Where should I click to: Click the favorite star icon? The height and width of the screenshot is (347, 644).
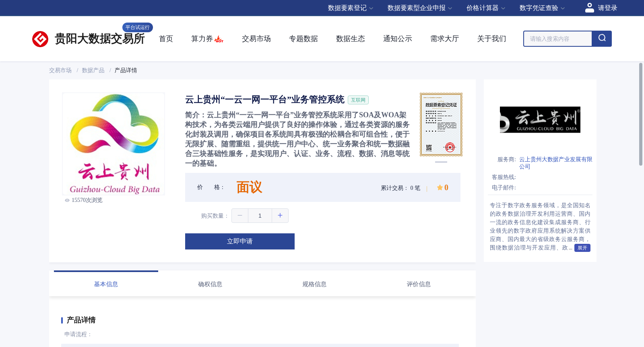click(x=440, y=187)
